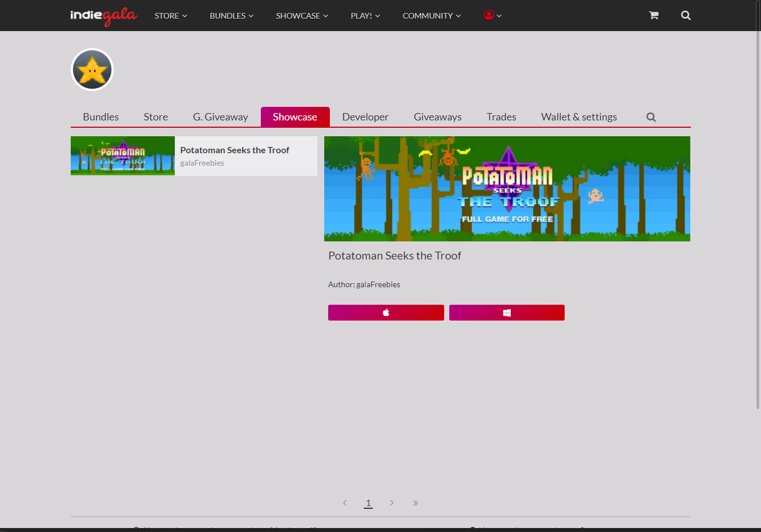The width and height of the screenshot is (761, 532).
Task: Expand the BUNDLES dropdown menu
Action: click(231, 16)
